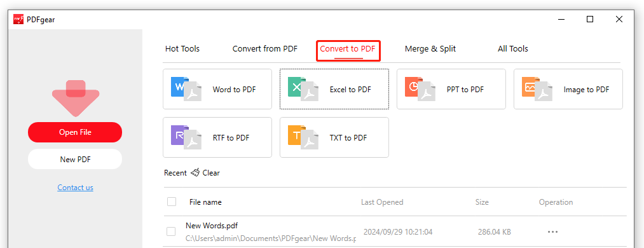
Task: Minimize the PDFgear window
Action: (561, 19)
